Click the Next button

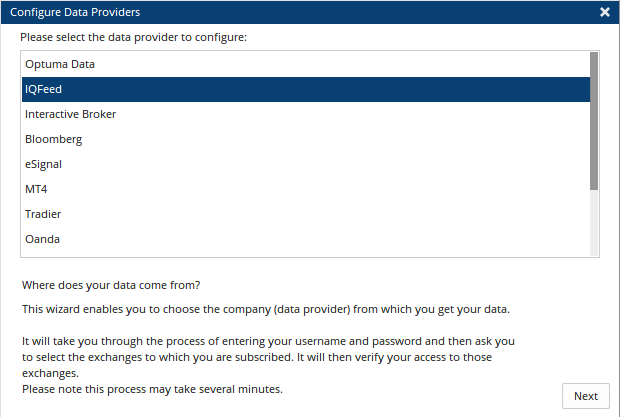(586, 396)
